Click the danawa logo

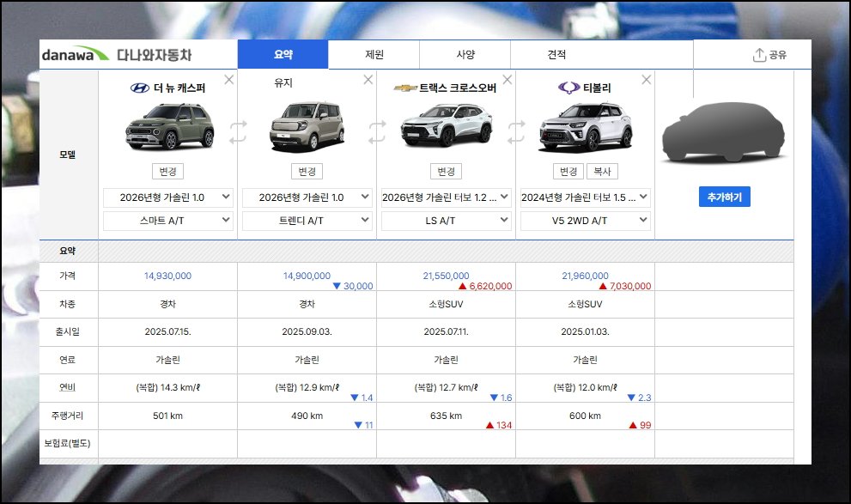coord(75,54)
